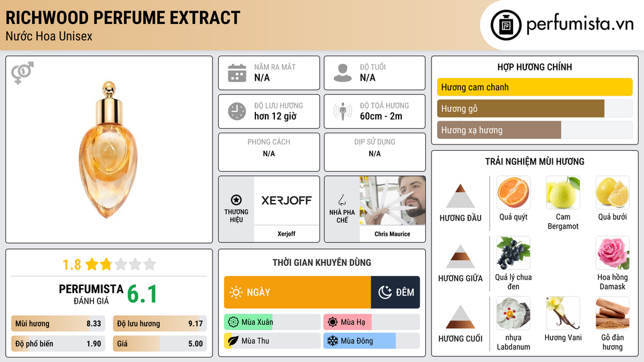Click the star badge Thương Hiệu icon
Viewport: 644px width, 362px height.
coord(236,199)
